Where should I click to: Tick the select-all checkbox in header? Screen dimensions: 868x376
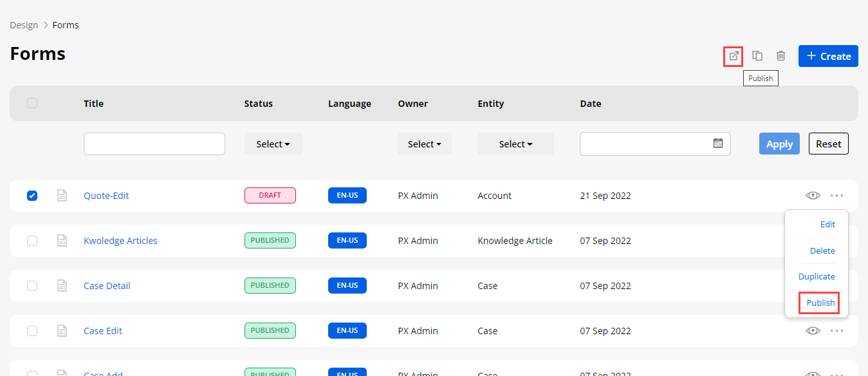coord(32,103)
